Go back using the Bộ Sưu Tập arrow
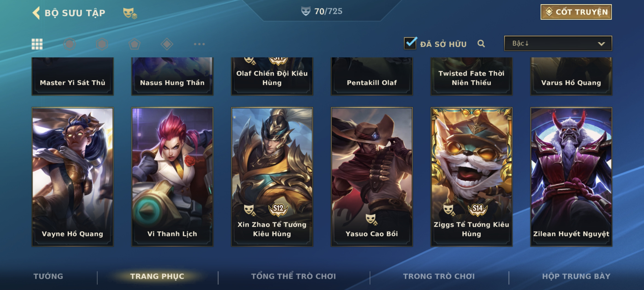 click(36, 13)
